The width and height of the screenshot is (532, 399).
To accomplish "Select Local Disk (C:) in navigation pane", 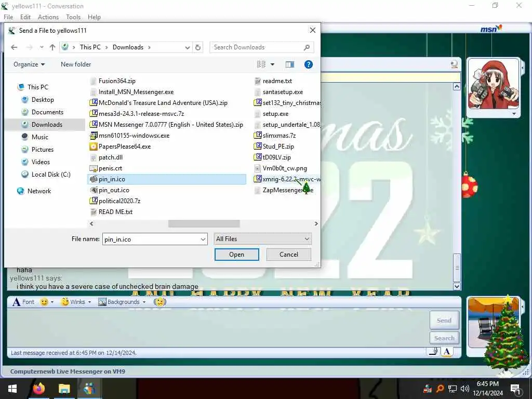I will tap(51, 175).
